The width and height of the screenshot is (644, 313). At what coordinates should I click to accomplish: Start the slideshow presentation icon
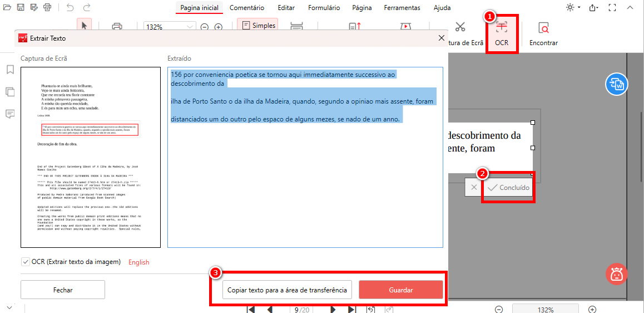(x=405, y=26)
